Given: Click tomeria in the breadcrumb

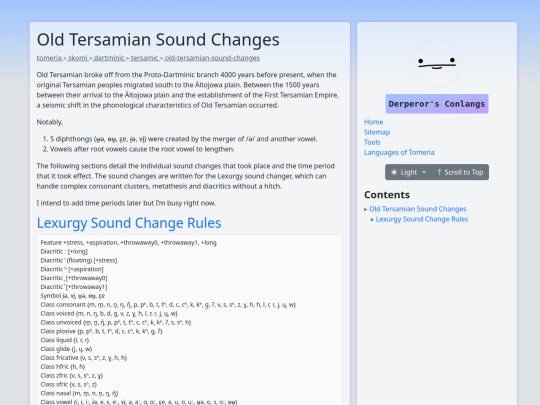Looking at the screenshot, I should point(49,58).
